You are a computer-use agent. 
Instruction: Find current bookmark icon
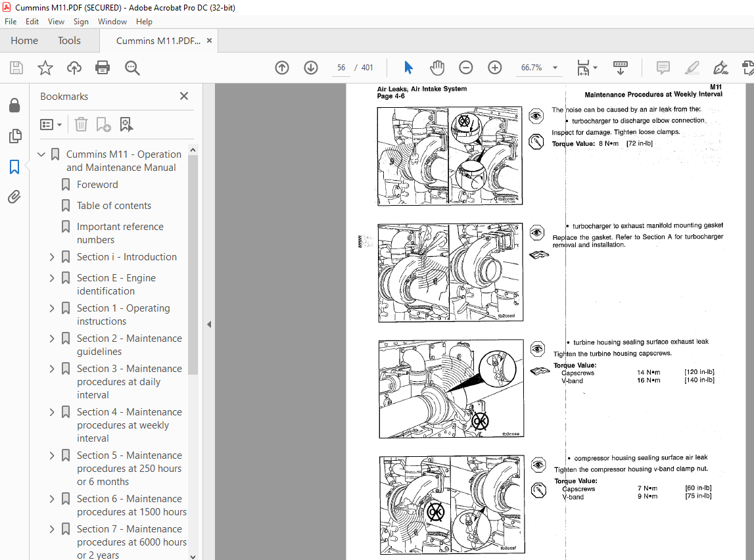[x=126, y=124]
